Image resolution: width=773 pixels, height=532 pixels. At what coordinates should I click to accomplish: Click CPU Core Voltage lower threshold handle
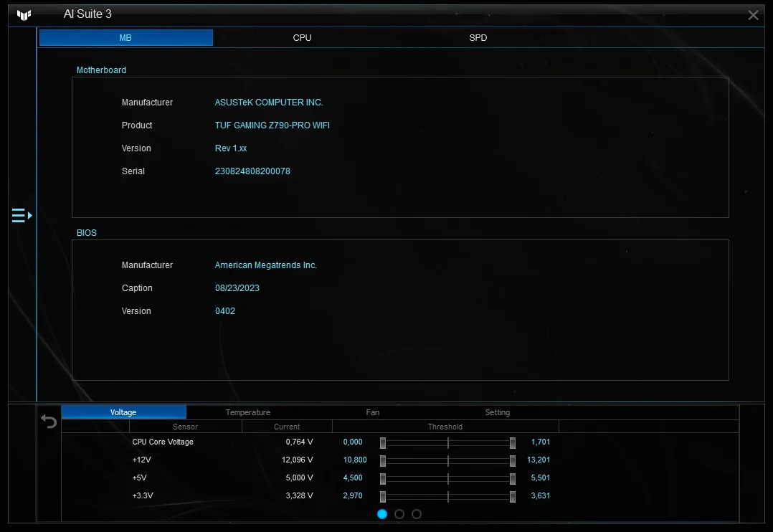point(383,443)
